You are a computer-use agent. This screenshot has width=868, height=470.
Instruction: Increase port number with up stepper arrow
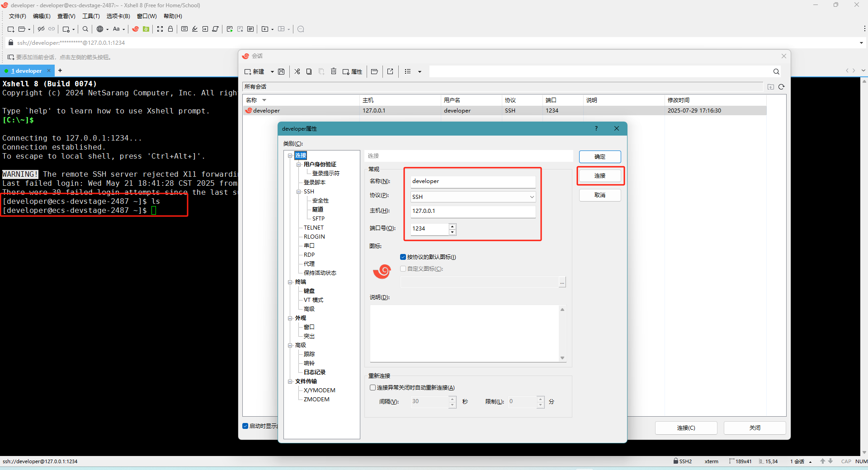point(452,226)
